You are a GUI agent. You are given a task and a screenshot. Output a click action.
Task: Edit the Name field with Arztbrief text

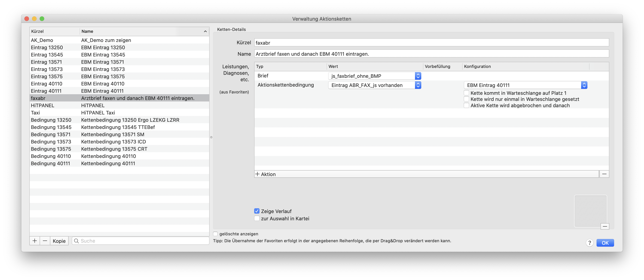pyautogui.click(x=432, y=54)
